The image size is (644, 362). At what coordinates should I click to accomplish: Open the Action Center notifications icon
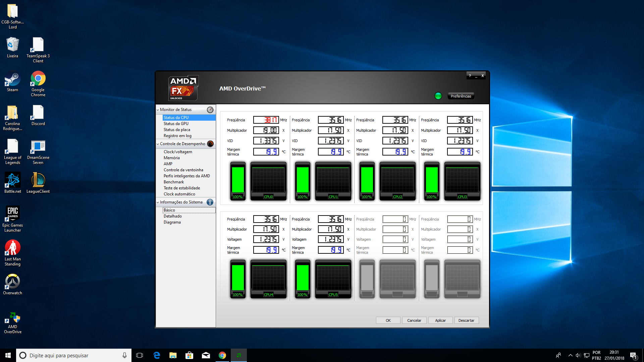(x=633, y=356)
